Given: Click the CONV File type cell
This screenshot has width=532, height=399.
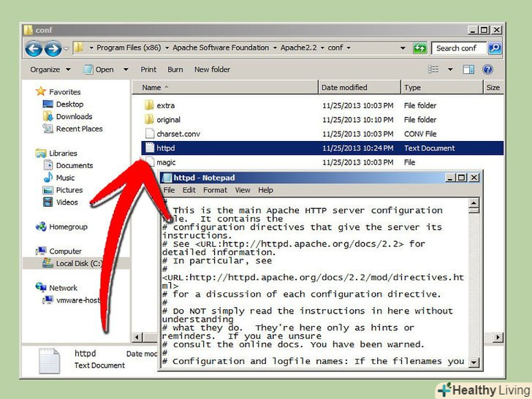Looking at the screenshot, I should 420,134.
